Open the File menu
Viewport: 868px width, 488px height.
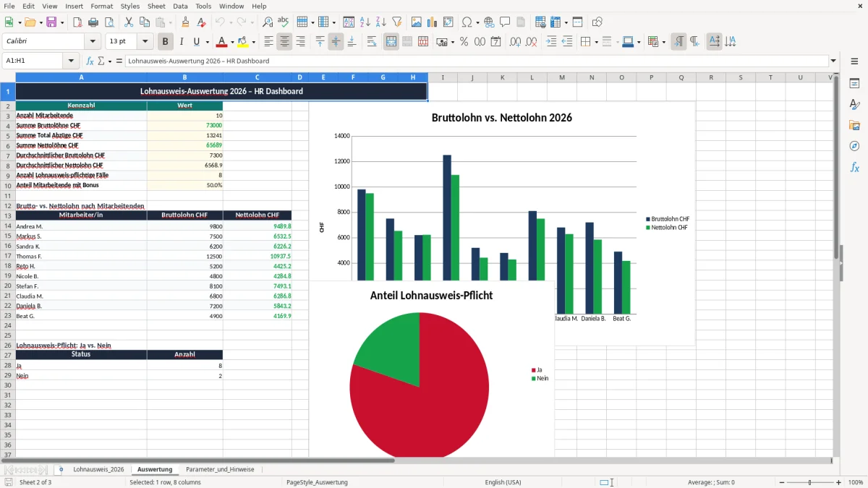9,6
